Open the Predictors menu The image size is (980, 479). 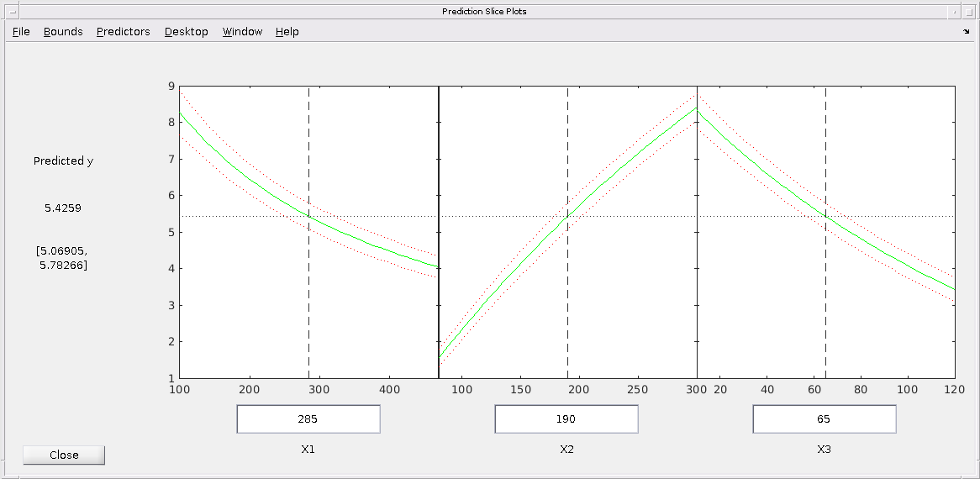pos(123,31)
